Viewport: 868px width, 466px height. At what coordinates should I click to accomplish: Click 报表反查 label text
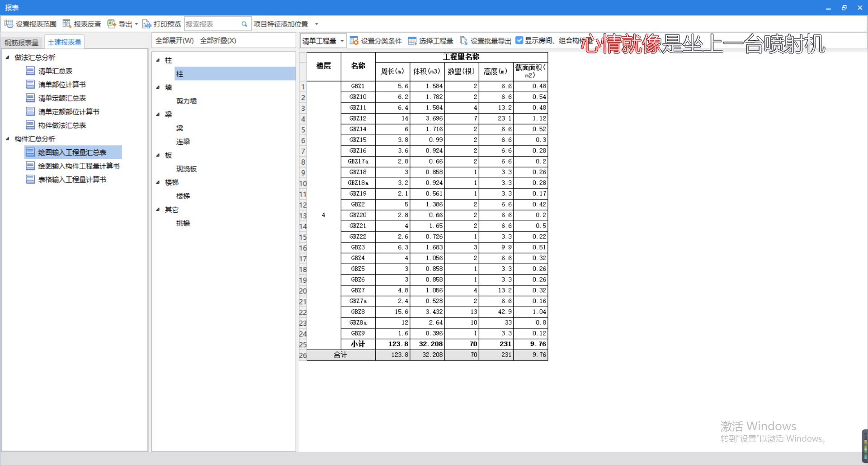[x=87, y=24]
